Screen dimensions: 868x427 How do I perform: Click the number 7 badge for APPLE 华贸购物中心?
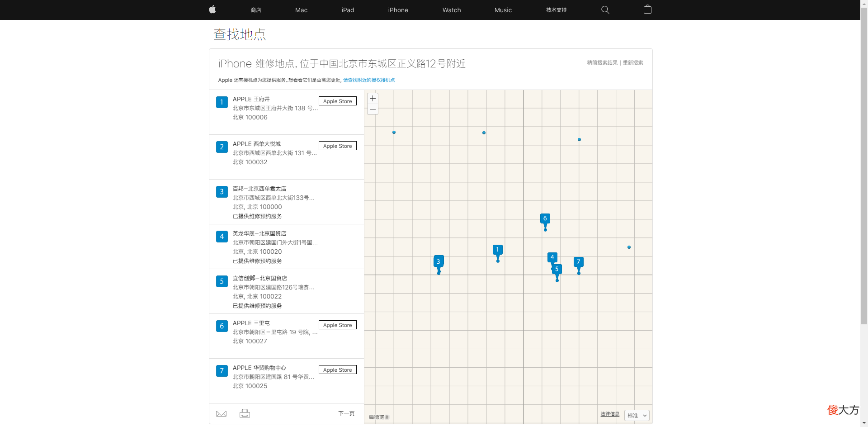pos(222,371)
